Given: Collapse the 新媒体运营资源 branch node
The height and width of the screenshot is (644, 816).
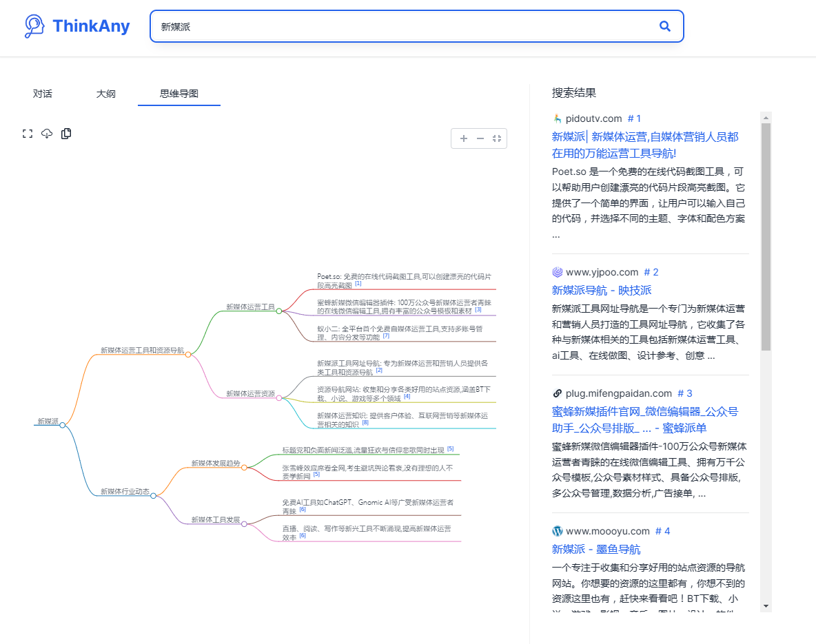Looking at the screenshot, I should click(279, 397).
